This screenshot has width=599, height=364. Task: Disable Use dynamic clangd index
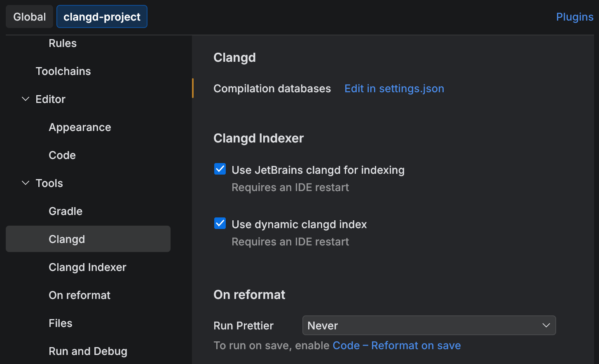(220, 223)
